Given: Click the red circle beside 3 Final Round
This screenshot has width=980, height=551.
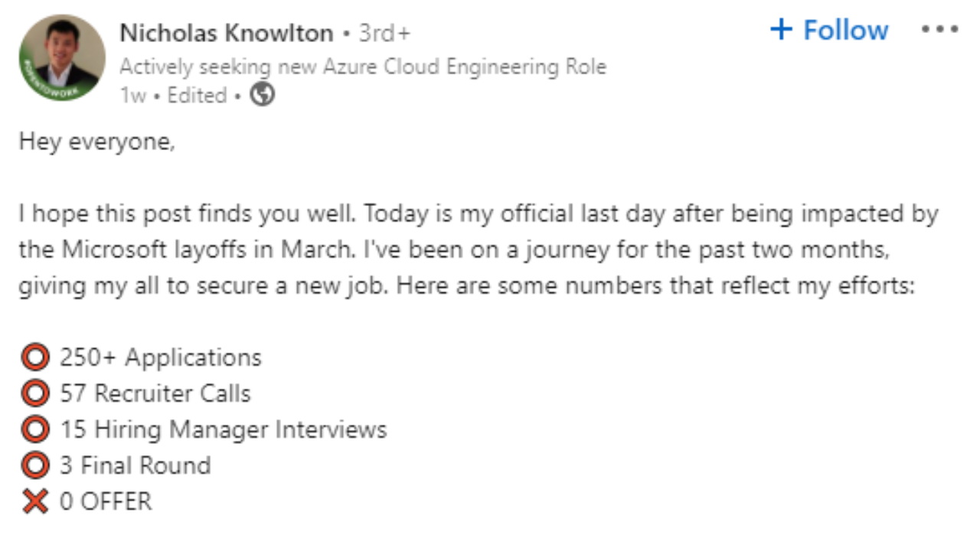Looking at the screenshot, I should [x=35, y=465].
